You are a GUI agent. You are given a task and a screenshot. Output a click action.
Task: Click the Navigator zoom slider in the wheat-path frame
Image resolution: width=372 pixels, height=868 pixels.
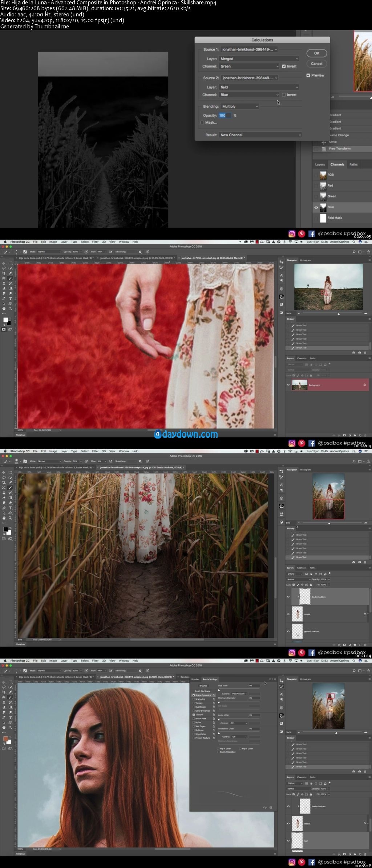[329, 523]
